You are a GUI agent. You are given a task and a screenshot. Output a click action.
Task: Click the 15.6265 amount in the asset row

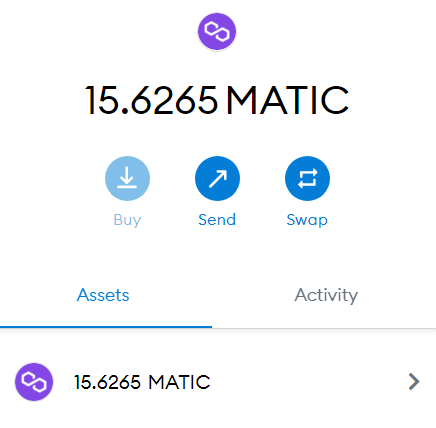coord(107,382)
